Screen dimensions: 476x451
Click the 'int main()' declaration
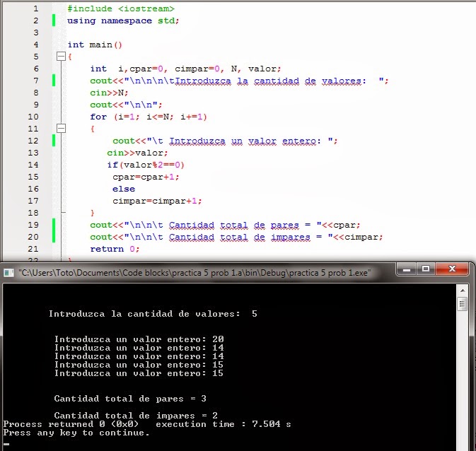pyautogui.click(x=95, y=45)
